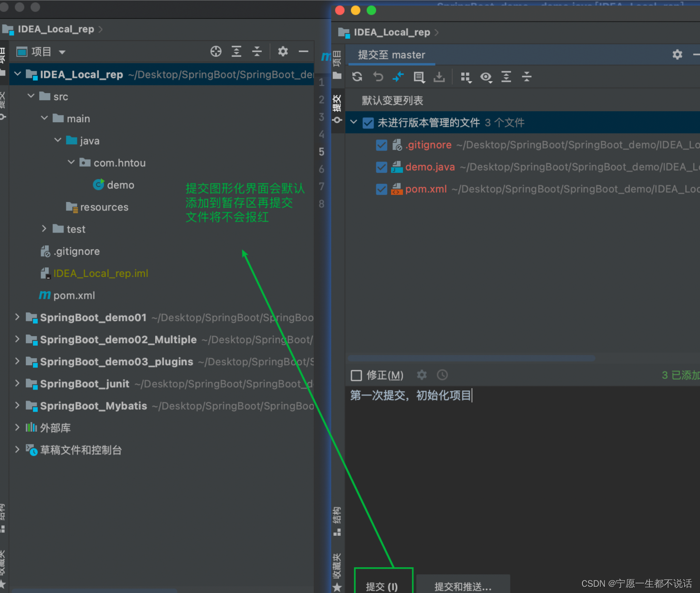Collapse the unversioned files group chevron
The width and height of the screenshot is (700, 593).
tap(354, 122)
